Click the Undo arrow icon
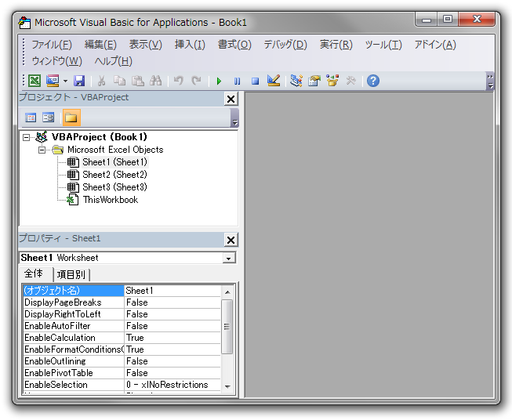512x420 pixels. point(178,81)
